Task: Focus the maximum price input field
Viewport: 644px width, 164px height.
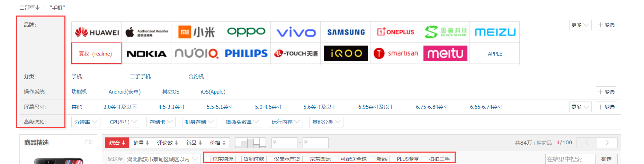Action: tap(315, 143)
